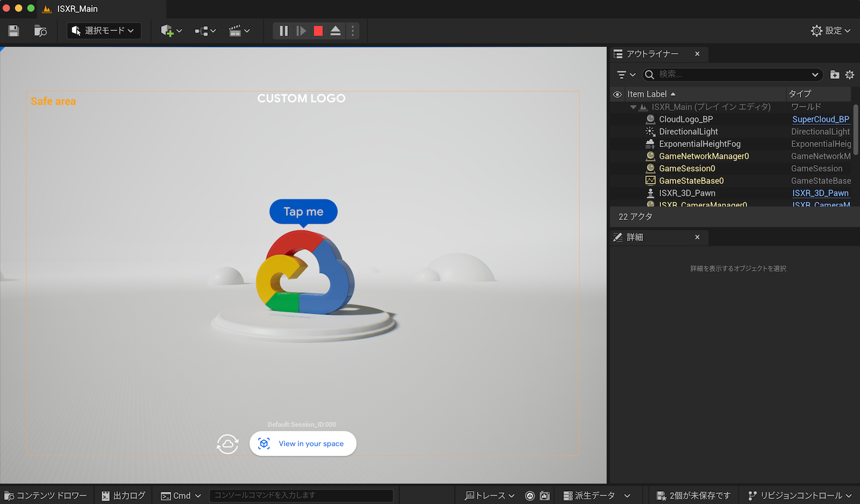
Task: Open the Cmd console type dropdown
Action: pyautogui.click(x=181, y=495)
